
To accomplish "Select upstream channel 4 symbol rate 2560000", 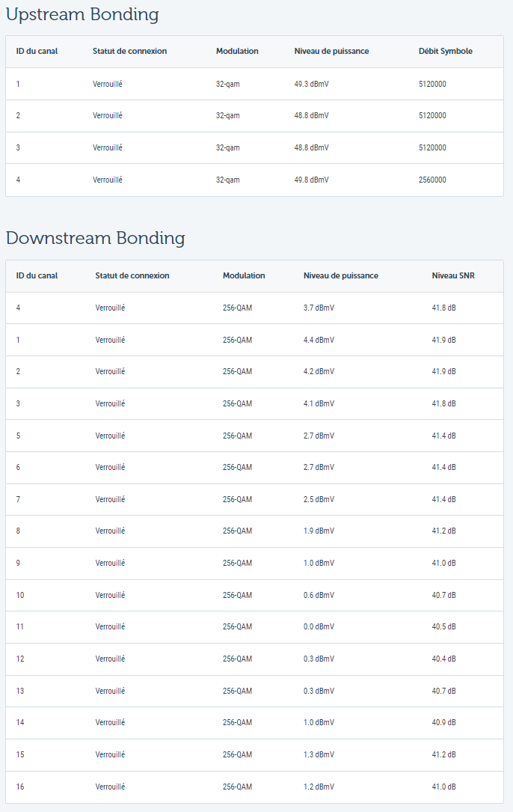I will (x=432, y=180).
